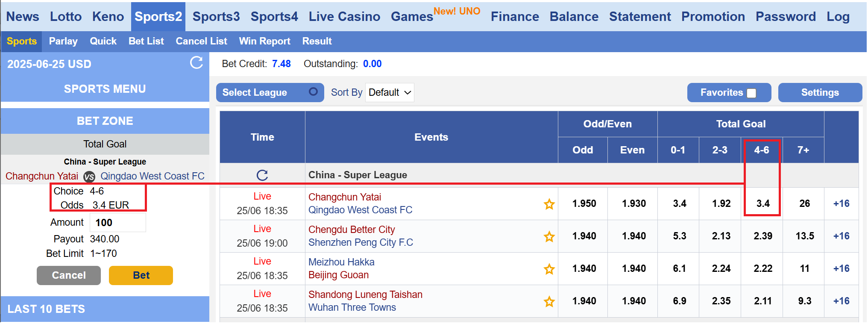Image resolution: width=868 pixels, height=324 pixels.
Task: Open the Live Casino top menu
Action: click(344, 17)
